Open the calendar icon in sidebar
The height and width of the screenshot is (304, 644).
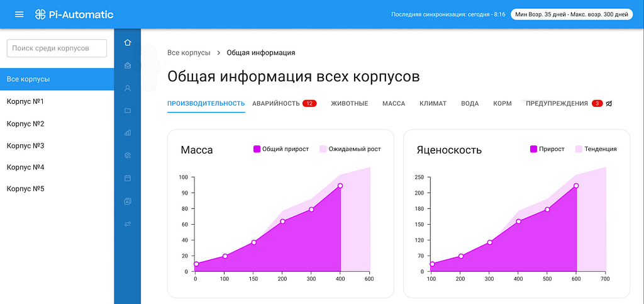coord(127,178)
